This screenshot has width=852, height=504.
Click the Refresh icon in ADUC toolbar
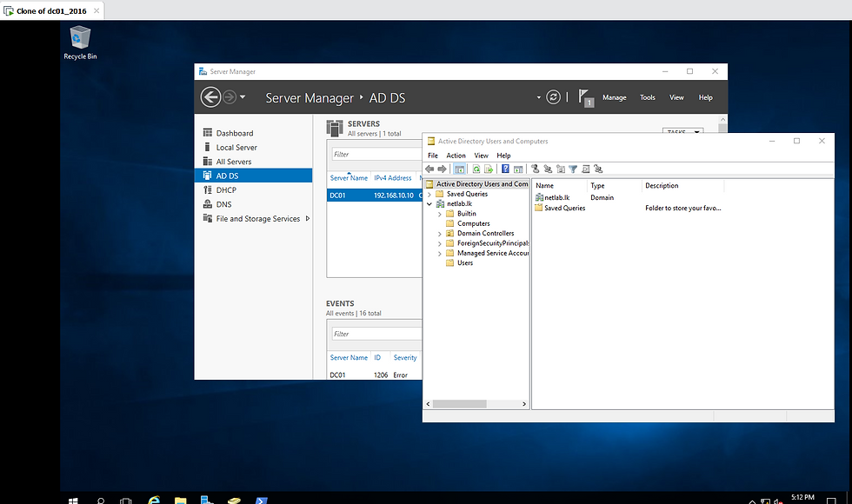click(476, 169)
